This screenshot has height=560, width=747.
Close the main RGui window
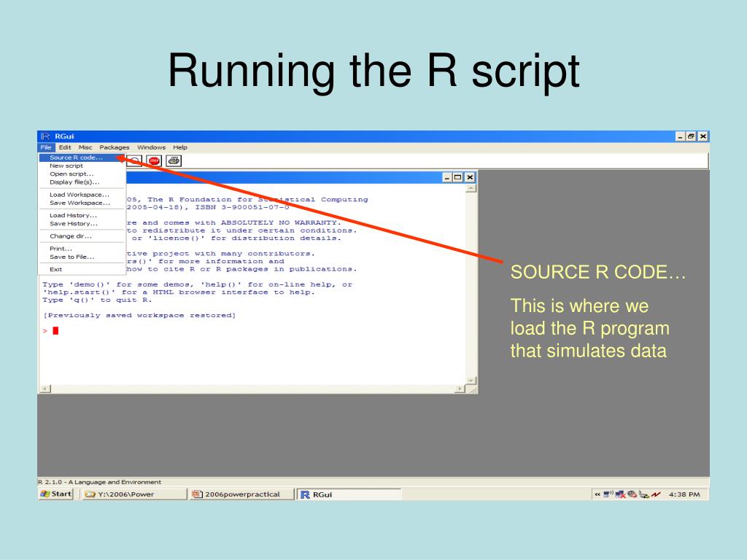click(703, 136)
